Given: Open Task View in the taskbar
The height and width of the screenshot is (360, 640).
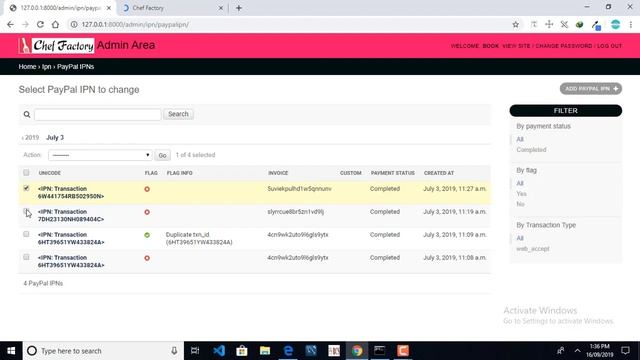Looking at the screenshot, I should (195, 351).
